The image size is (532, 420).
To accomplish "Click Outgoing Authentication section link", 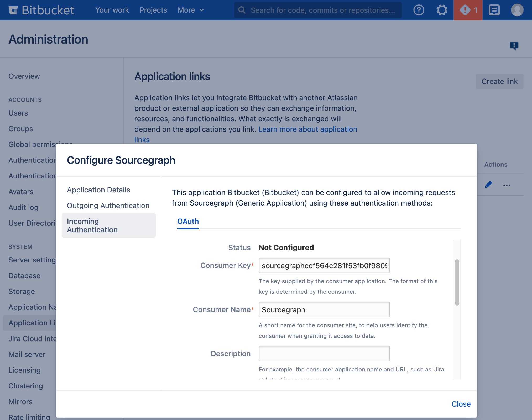I will point(108,205).
